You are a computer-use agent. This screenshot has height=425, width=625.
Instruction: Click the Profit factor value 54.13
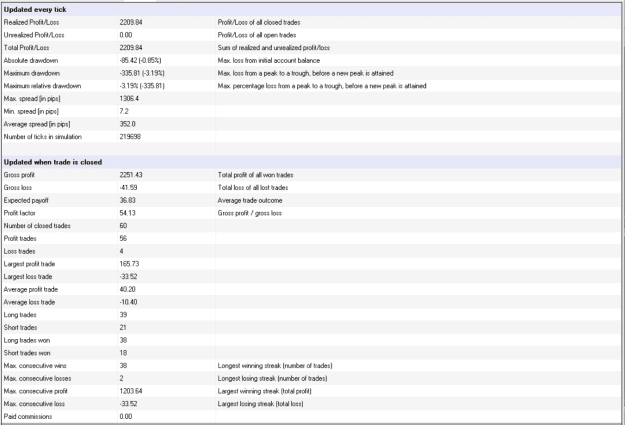128,213
